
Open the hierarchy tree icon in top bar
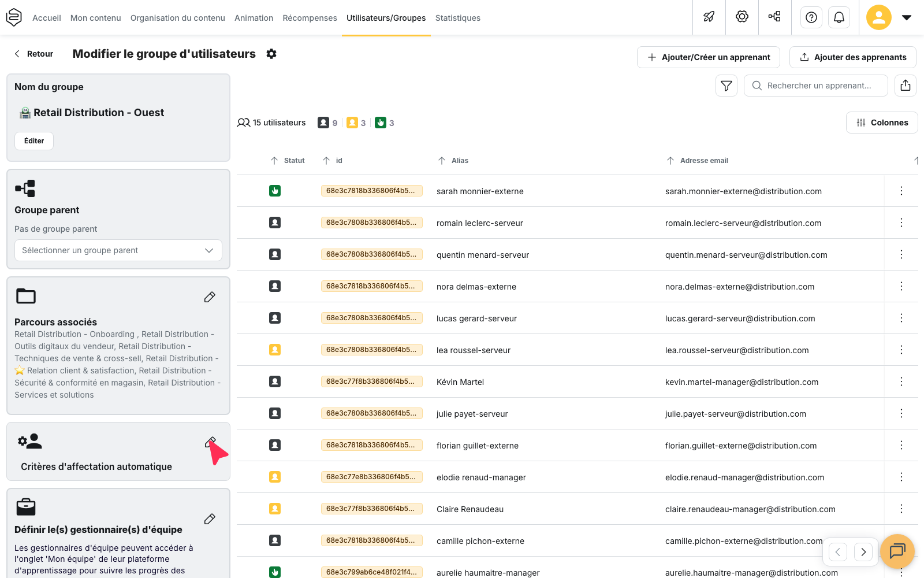[x=774, y=17]
